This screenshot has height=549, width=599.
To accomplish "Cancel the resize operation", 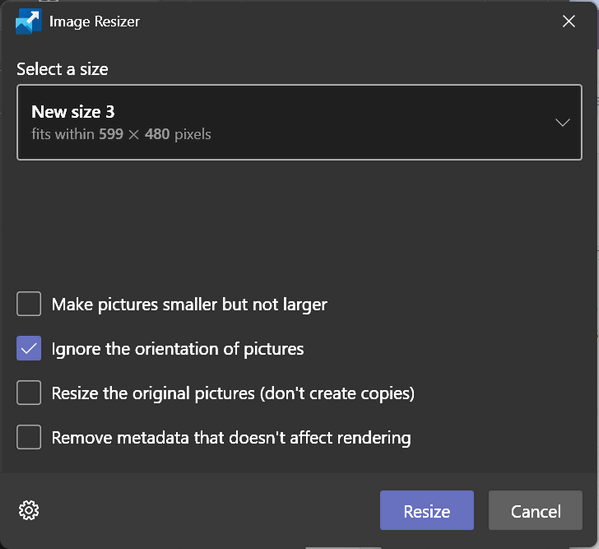I will point(536,510).
